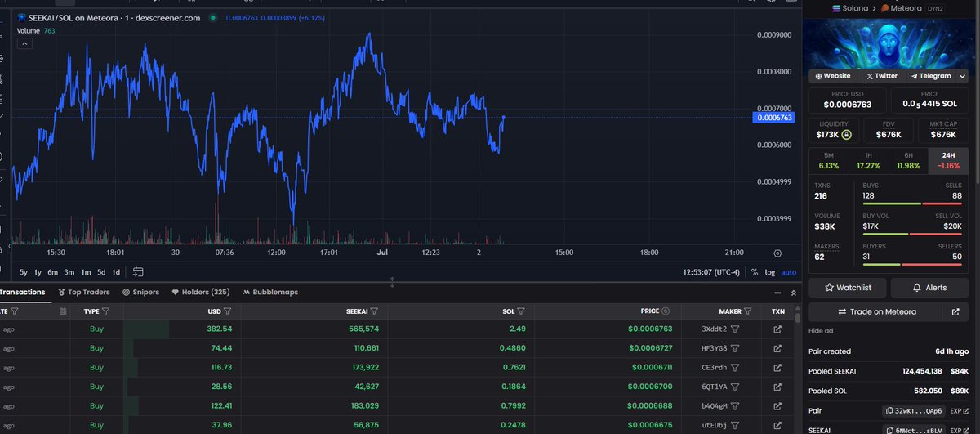Add pair to Watchlist
The width and height of the screenshot is (980, 434).
848,288
